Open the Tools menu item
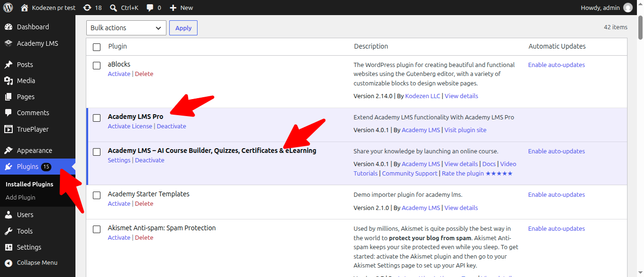Screen dimensions: 644x277 (x=38, y=231)
